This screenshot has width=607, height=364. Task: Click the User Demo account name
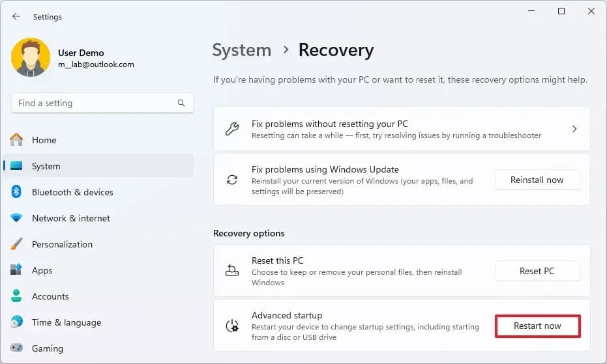tap(81, 53)
